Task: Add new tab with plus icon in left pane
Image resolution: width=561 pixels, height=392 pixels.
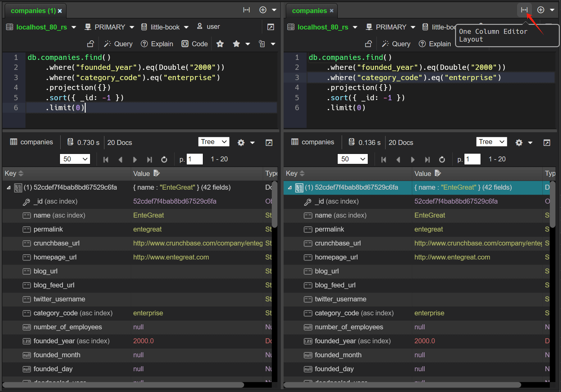Action: tap(263, 10)
